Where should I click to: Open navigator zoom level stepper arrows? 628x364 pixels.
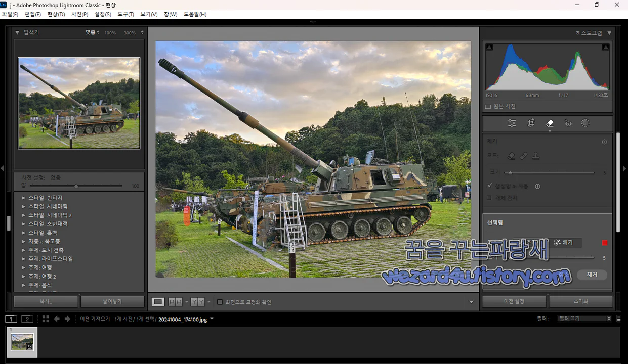tap(142, 33)
